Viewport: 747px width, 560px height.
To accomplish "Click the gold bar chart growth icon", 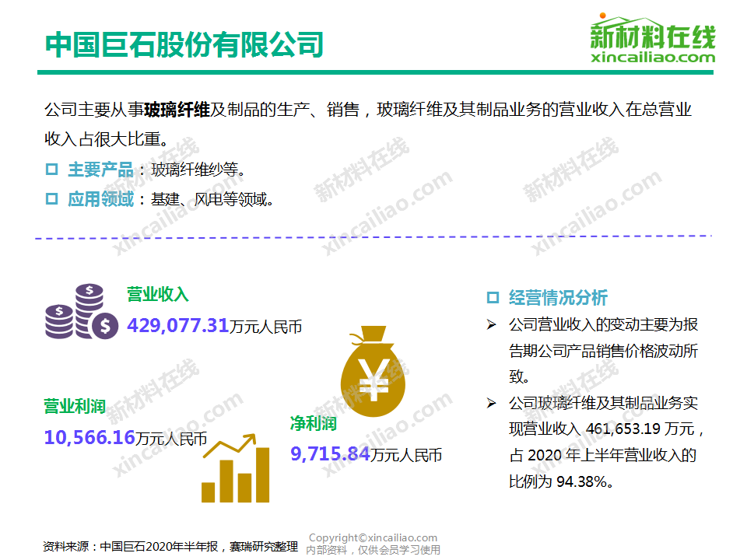I will pyautogui.click(x=236, y=468).
